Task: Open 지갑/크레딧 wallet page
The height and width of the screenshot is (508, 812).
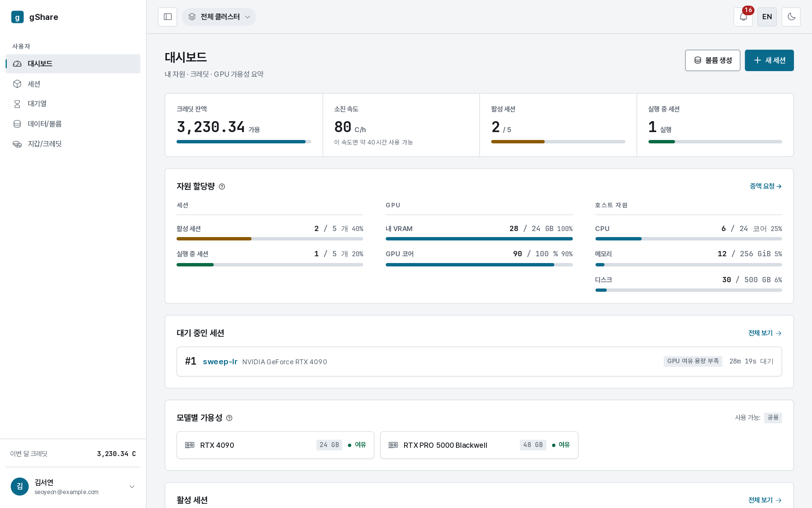Action: click(73, 144)
